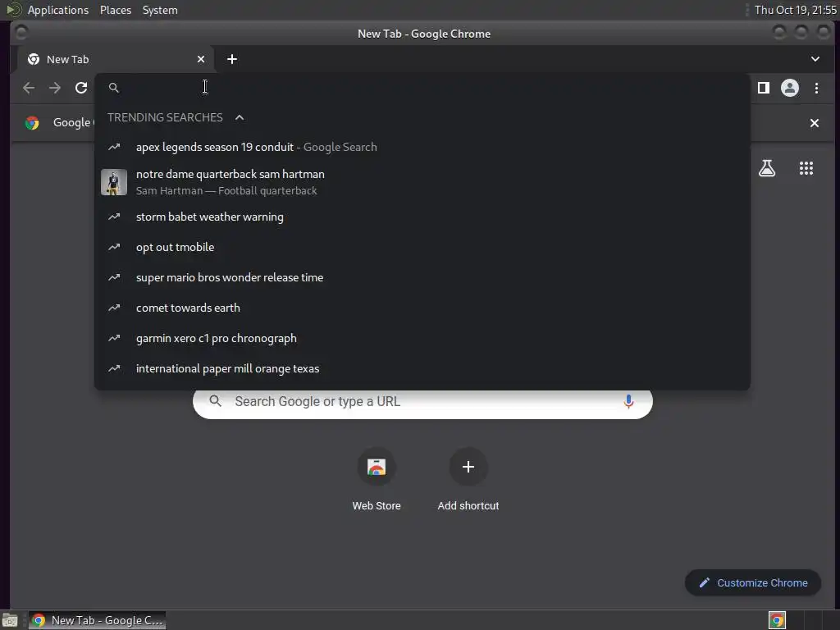840x630 pixels.
Task: Open the profile avatar icon
Action: [790, 88]
